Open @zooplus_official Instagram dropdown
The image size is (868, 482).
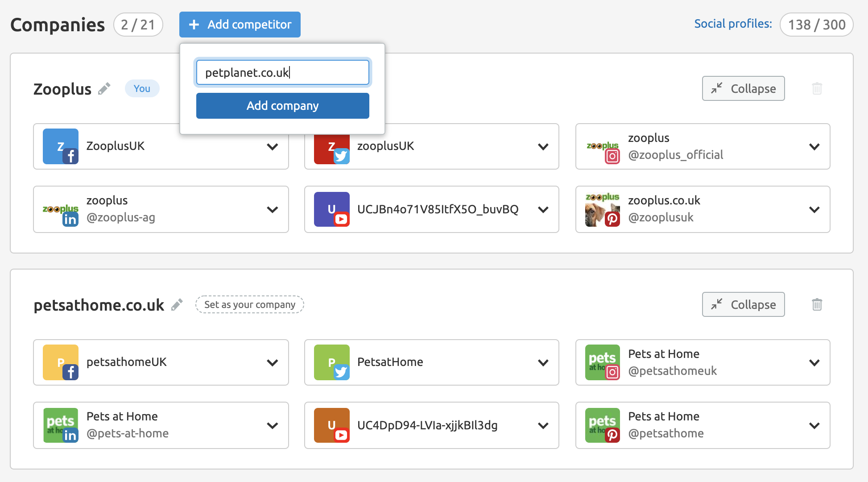coord(814,146)
